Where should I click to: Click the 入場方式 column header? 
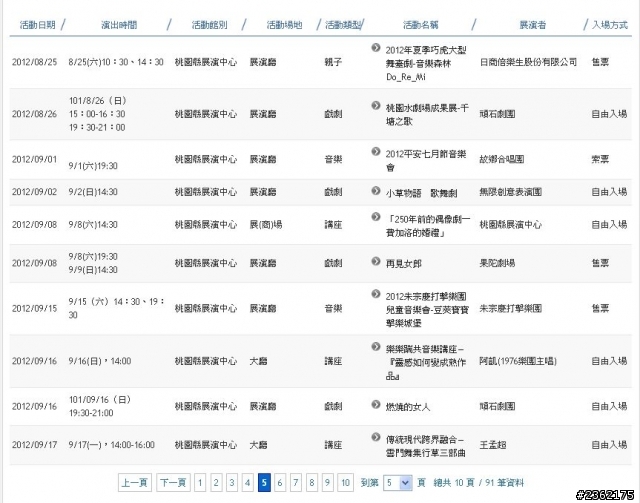pos(610,25)
